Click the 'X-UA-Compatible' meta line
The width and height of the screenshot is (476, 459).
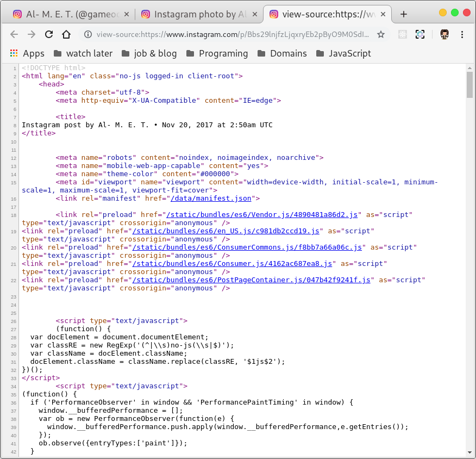[168, 101]
